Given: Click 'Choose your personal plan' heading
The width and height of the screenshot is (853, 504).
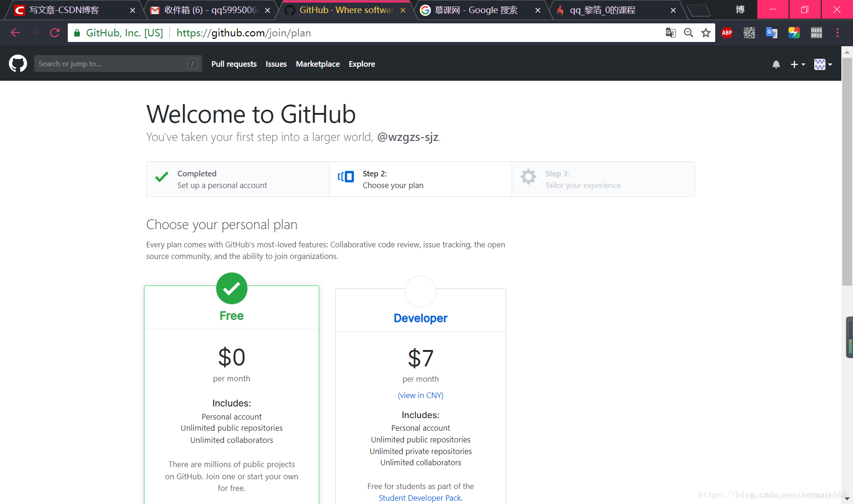Looking at the screenshot, I should (222, 225).
